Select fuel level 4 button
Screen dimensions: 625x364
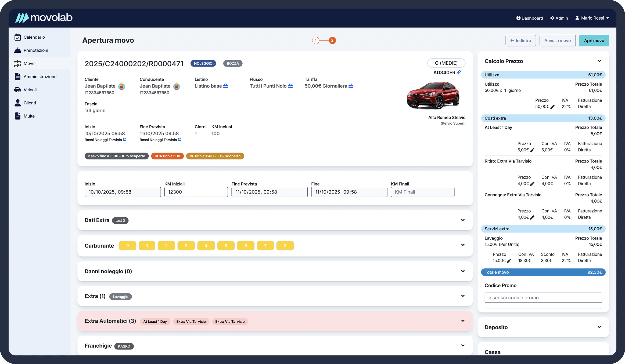tap(206, 246)
